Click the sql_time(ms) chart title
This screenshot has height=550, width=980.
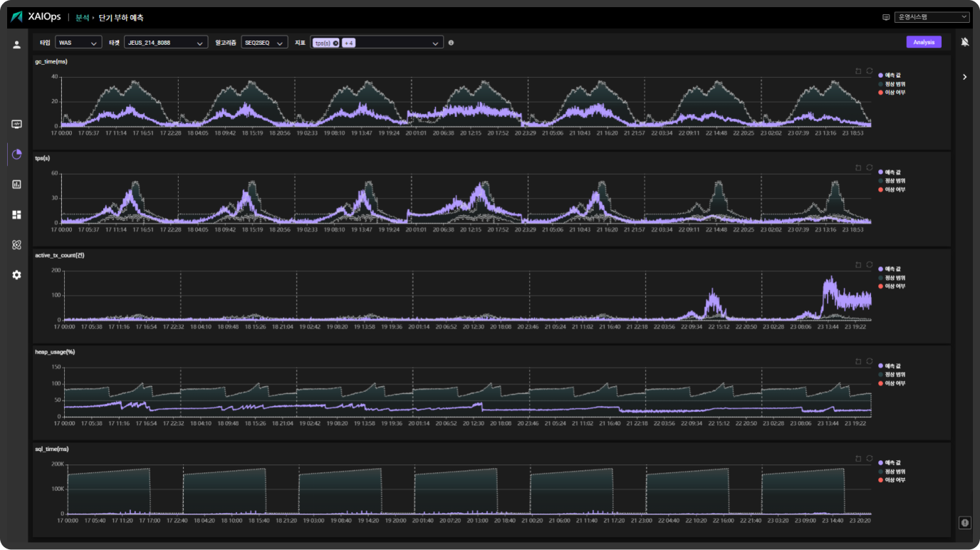(52, 449)
